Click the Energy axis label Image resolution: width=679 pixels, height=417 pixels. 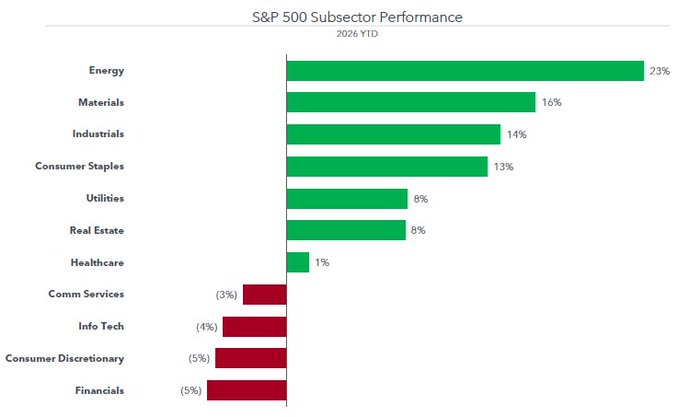(x=106, y=71)
